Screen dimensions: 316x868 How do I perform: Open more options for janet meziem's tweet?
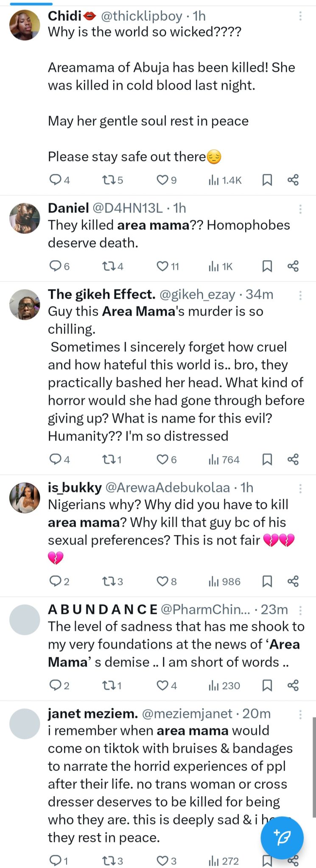click(x=300, y=714)
